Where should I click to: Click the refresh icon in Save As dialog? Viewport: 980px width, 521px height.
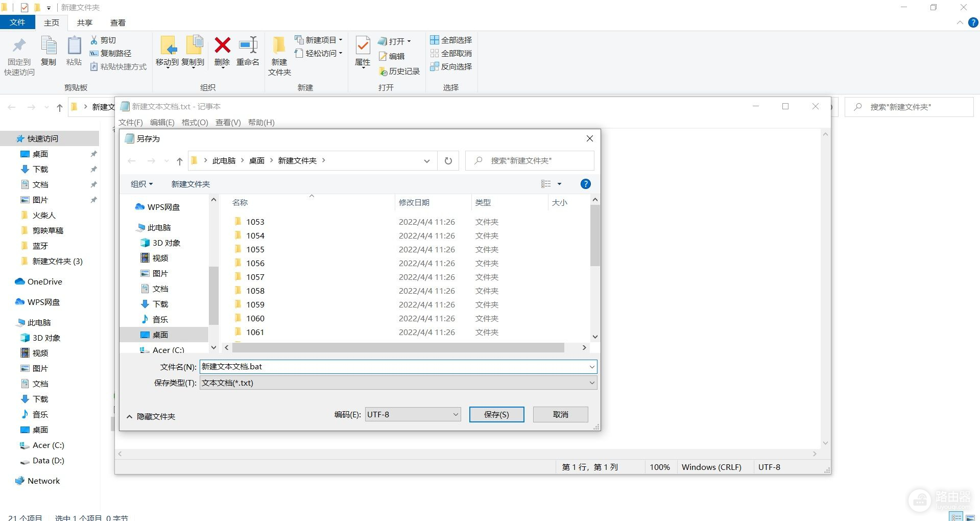pos(448,161)
